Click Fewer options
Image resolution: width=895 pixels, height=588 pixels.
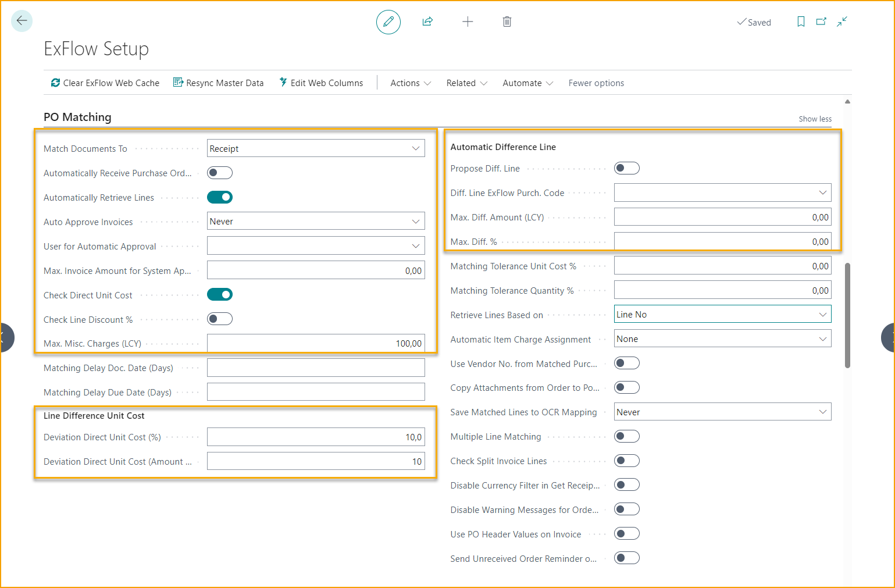pos(596,83)
